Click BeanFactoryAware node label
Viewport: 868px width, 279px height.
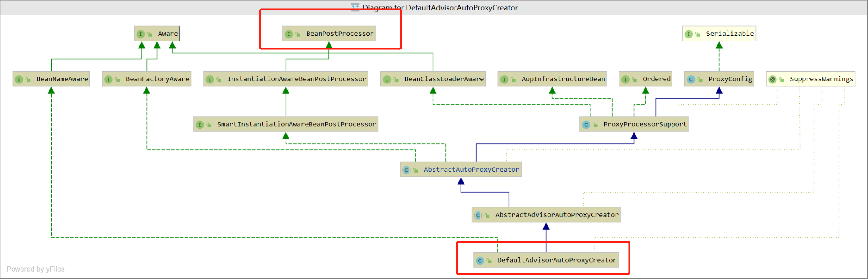pyautogui.click(x=157, y=79)
